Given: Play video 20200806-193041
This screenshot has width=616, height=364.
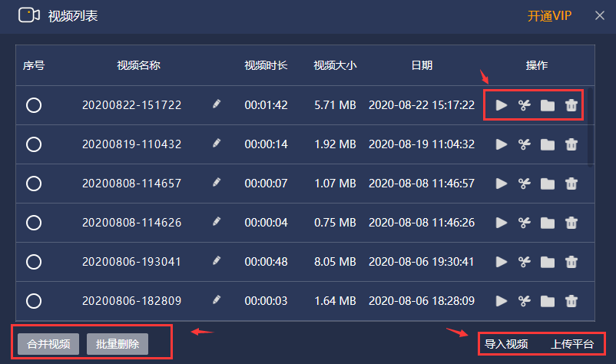Looking at the screenshot, I should 502,262.
